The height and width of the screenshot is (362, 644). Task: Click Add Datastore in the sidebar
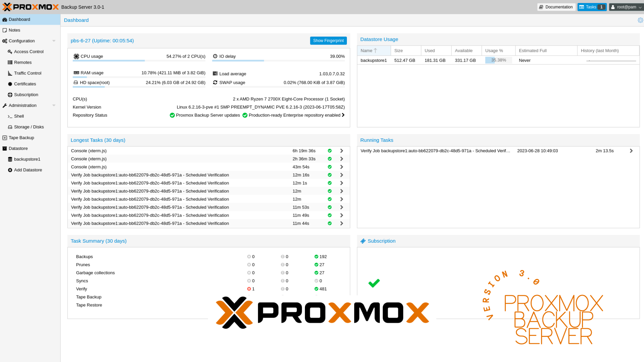pyautogui.click(x=28, y=170)
